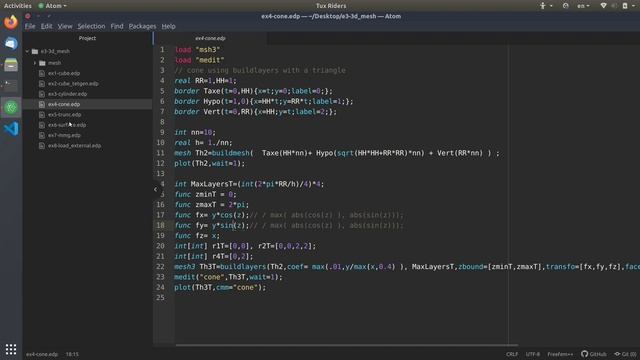The width and height of the screenshot is (640, 360).
Task: Click the 'load "msh3"' line
Action: pyautogui.click(x=197, y=50)
